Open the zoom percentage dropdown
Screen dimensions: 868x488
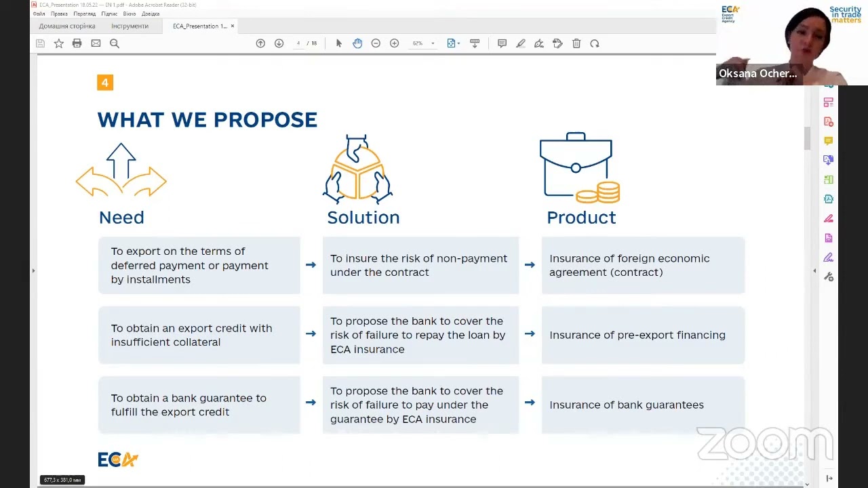click(x=433, y=43)
